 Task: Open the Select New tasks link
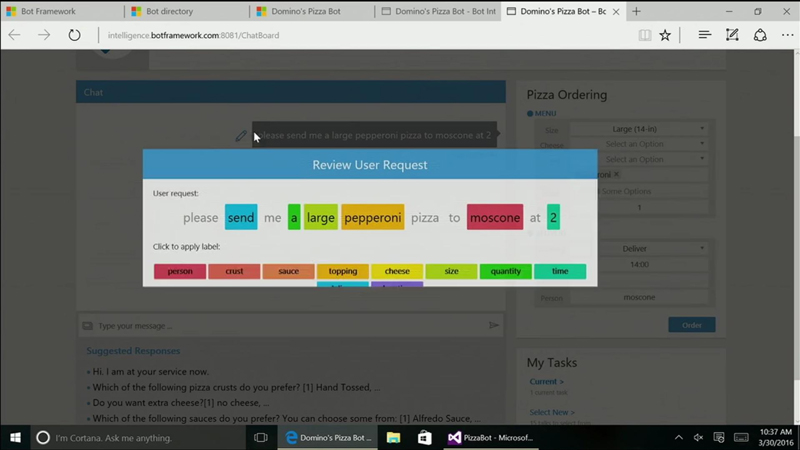[552, 412]
